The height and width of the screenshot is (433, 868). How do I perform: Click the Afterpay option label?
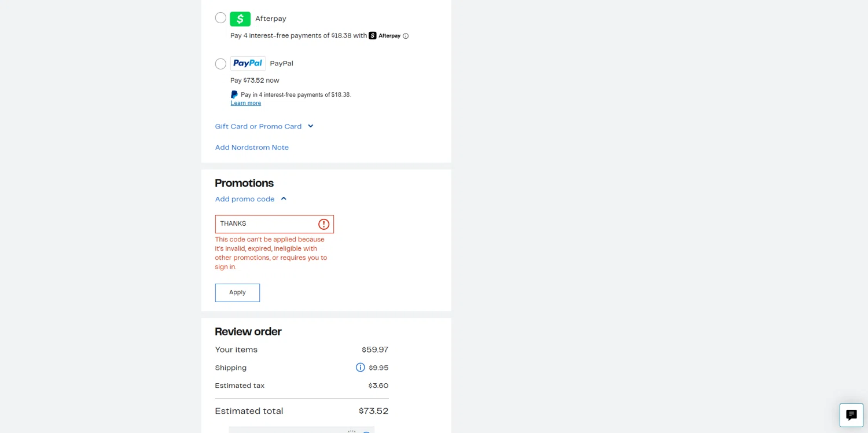pos(271,19)
